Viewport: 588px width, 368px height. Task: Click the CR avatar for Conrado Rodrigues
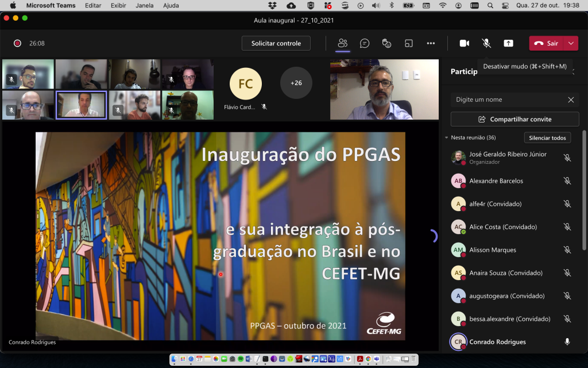click(458, 342)
